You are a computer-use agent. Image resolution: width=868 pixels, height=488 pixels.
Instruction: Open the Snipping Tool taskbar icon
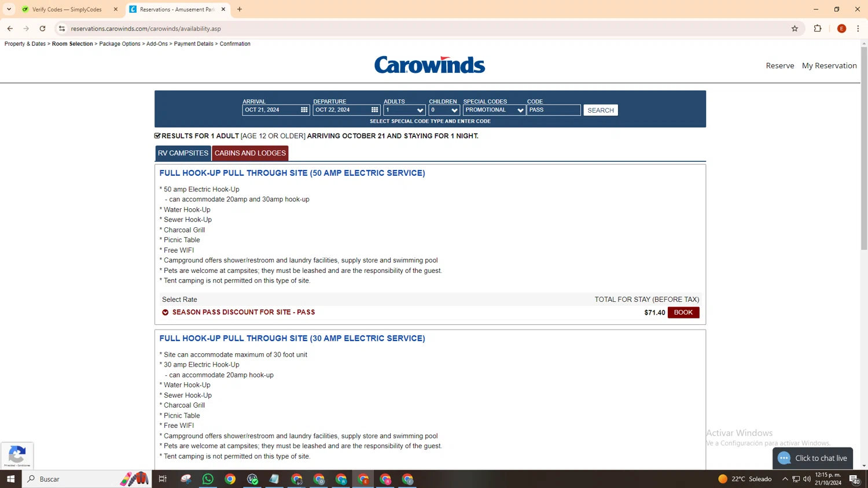(x=186, y=479)
